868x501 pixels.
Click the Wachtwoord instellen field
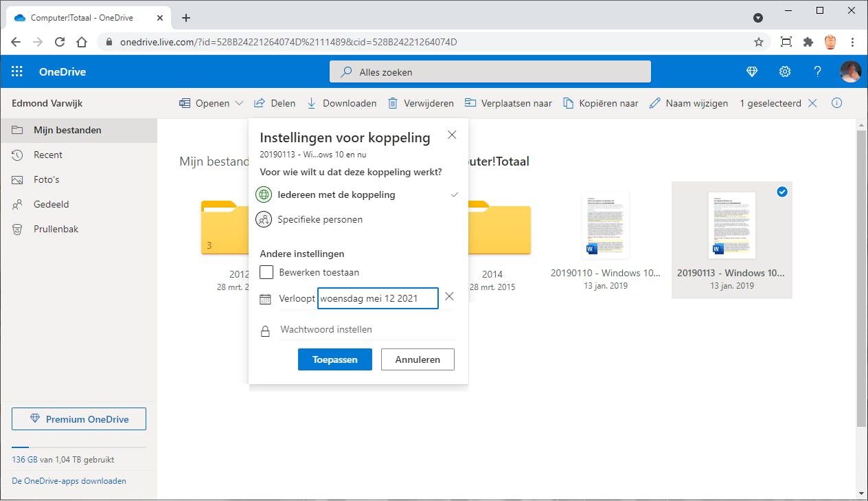tap(366, 330)
